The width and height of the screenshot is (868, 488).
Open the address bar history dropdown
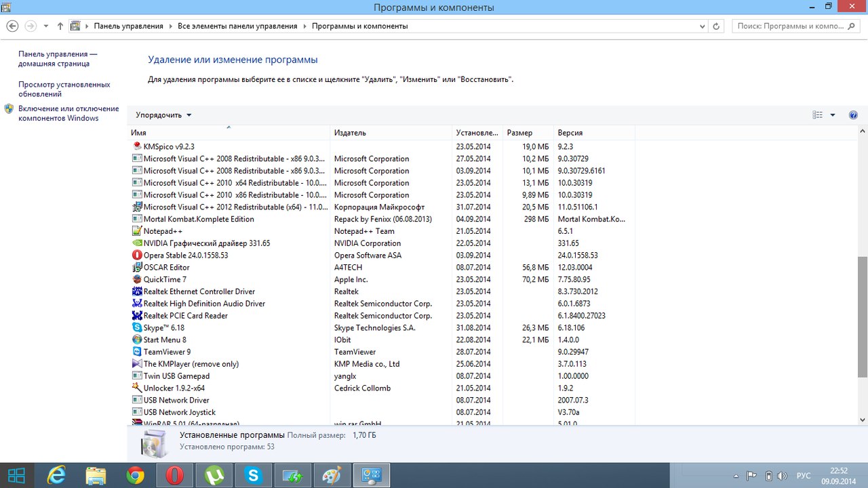pyautogui.click(x=703, y=26)
